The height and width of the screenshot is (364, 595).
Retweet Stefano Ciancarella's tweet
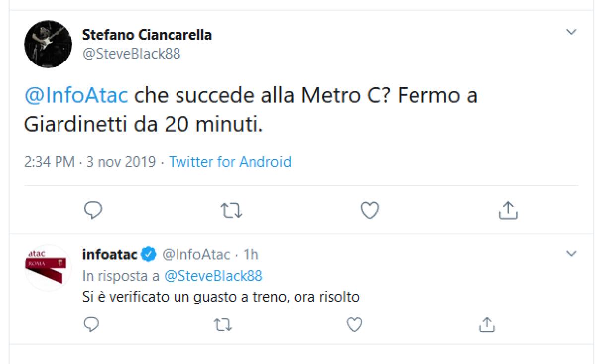[231, 210]
